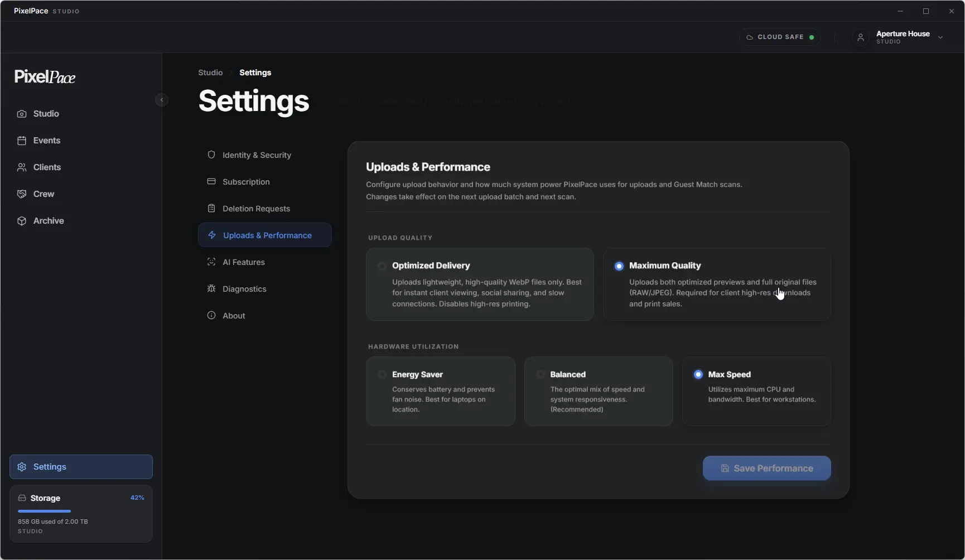Viewport: 965px width, 560px height.
Task: Minimize the PixelPace window
Action: pyautogui.click(x=900, y=11)
